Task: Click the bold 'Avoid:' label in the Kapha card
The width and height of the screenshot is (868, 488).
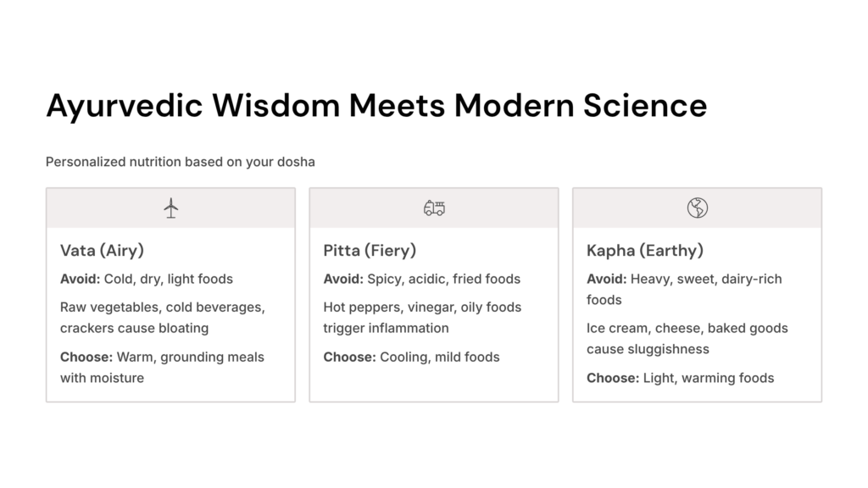Action: [x=606, y=279]
